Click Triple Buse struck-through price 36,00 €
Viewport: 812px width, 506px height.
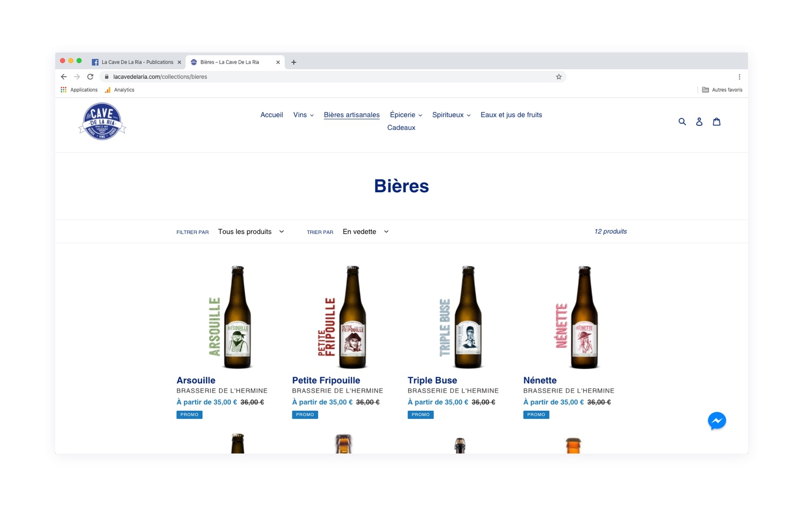pos(483,402)
